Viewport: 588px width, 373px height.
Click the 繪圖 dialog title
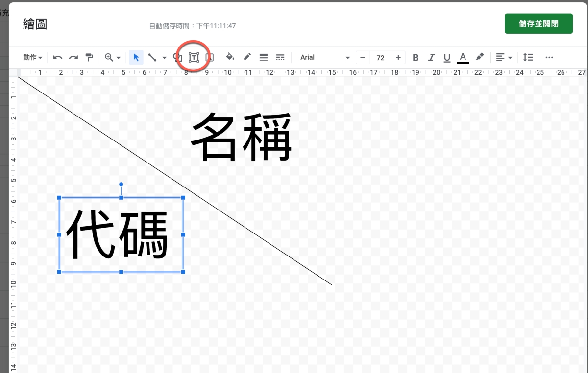pos(35,24)
